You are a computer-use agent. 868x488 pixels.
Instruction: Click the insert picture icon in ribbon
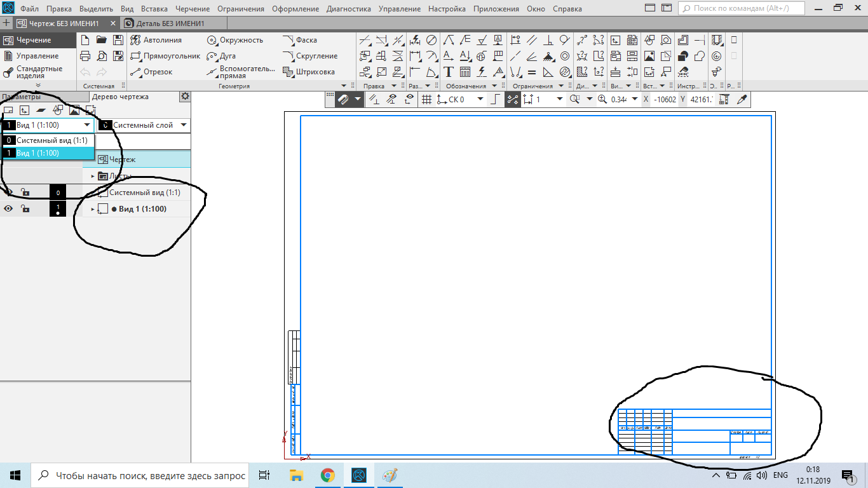point(649,56)
